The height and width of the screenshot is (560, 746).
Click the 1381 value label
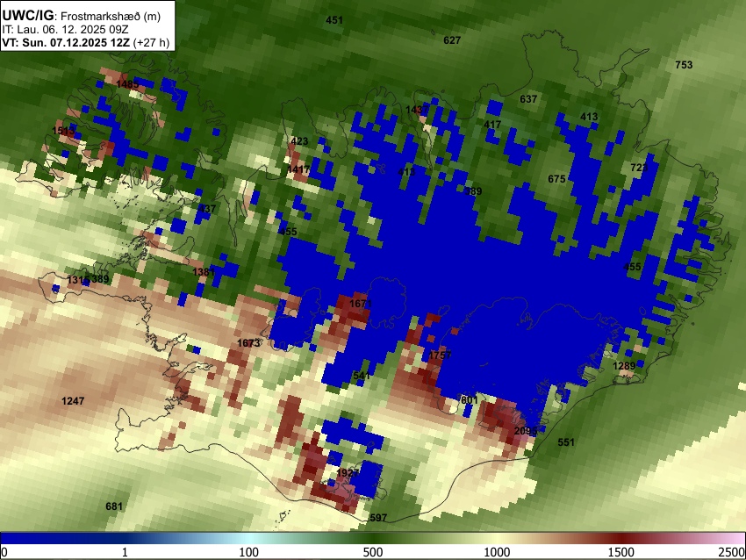pyautogui.click(x=204, y=272)
